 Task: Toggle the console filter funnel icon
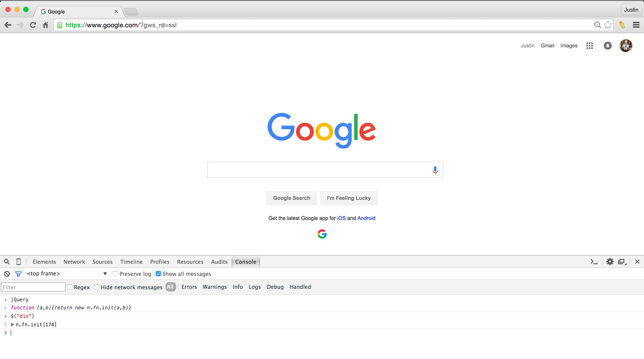coord(18,274)
